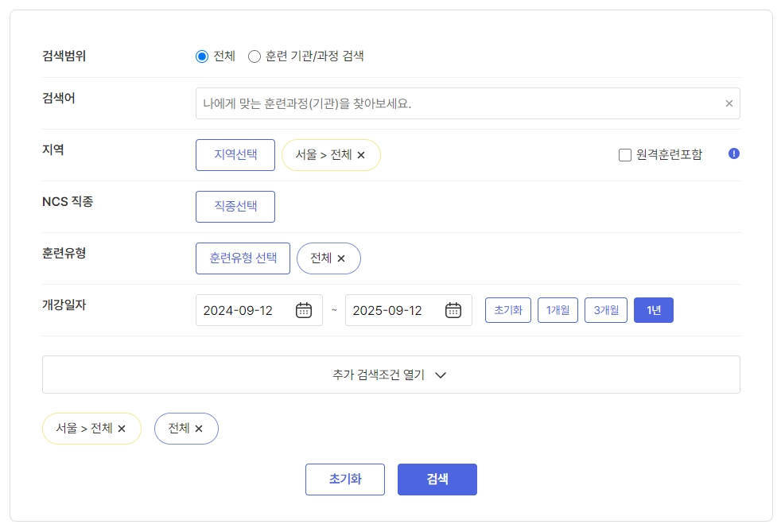This screenshot has width=781, height=532.
Task: Click the 검색 search button
Action: click(437, 479)
